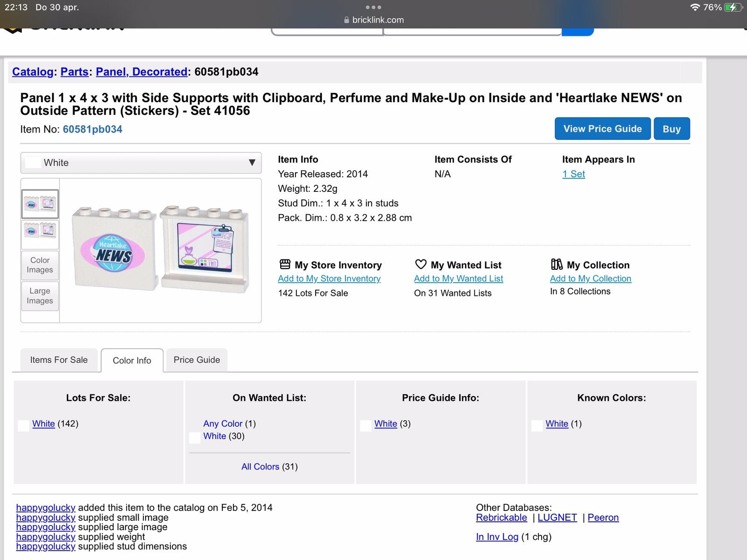The image size is (747, 560).
Task: Click the main Heartlake NEWS panel image
Action: tap(161, 250)
